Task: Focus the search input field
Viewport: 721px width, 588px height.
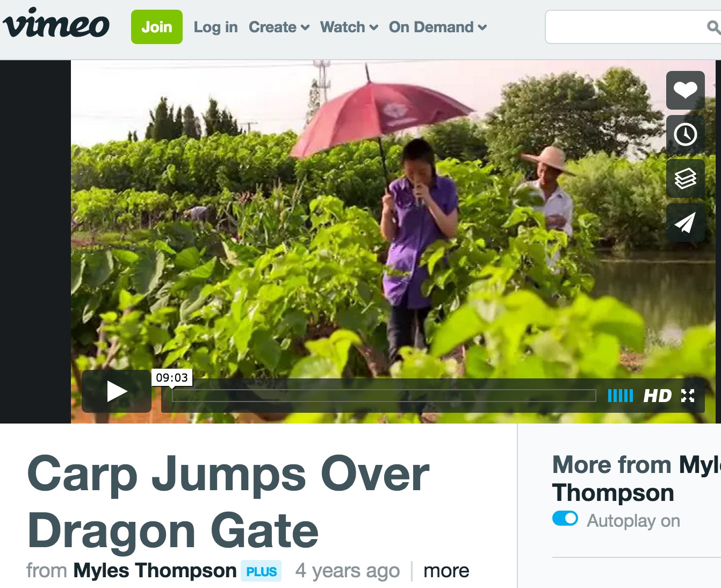Action: (x=626, y=27)
